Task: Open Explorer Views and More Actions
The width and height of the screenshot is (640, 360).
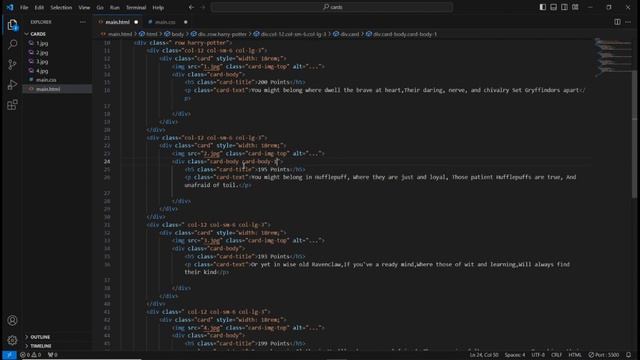Action: point(83,22)
